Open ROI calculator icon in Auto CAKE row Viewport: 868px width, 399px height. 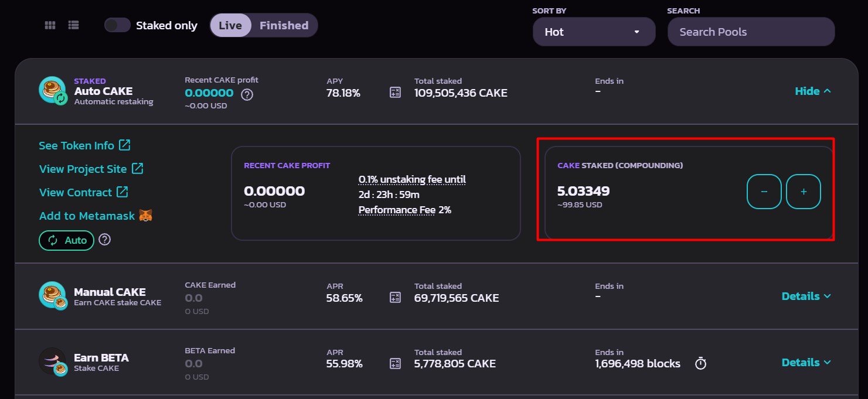click(x=396, y=92)
